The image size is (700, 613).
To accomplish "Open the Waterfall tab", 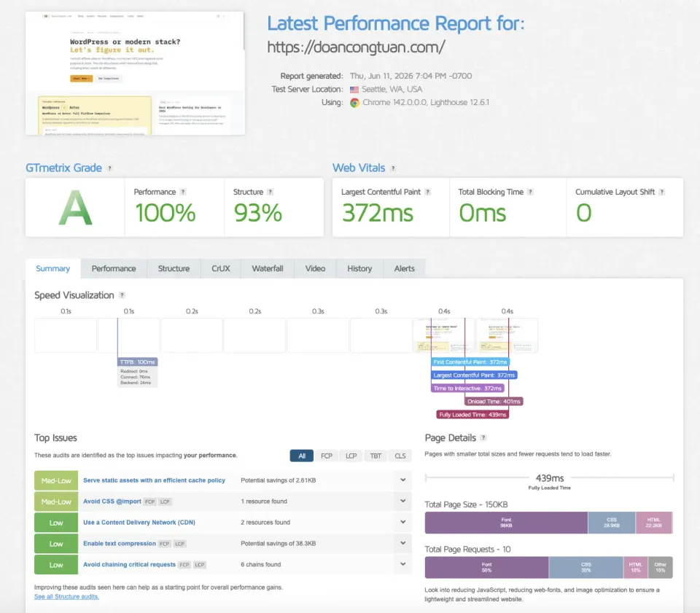I will click(268, 268).
